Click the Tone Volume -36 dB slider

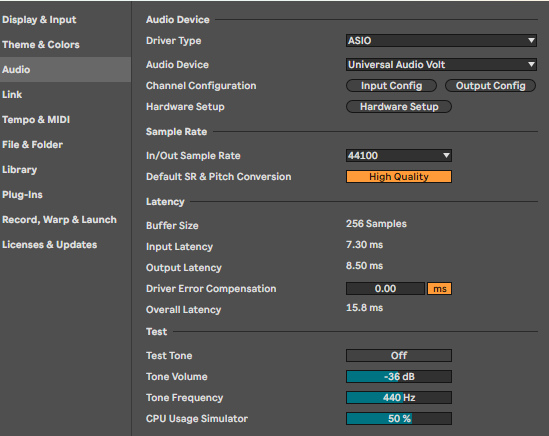click(399, 376)
